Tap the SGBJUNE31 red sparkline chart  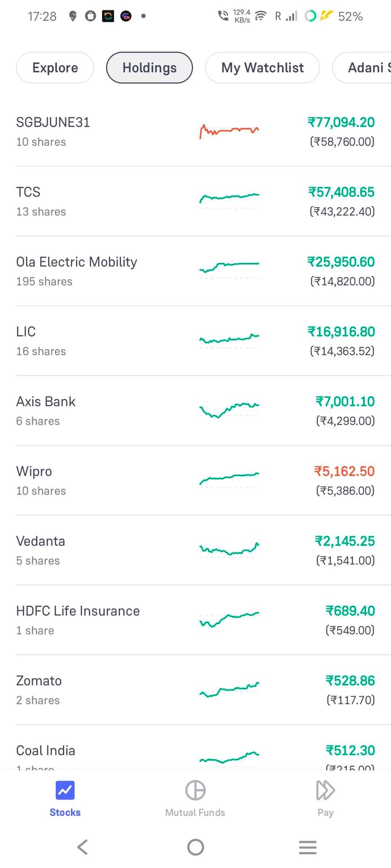(229, 131)
